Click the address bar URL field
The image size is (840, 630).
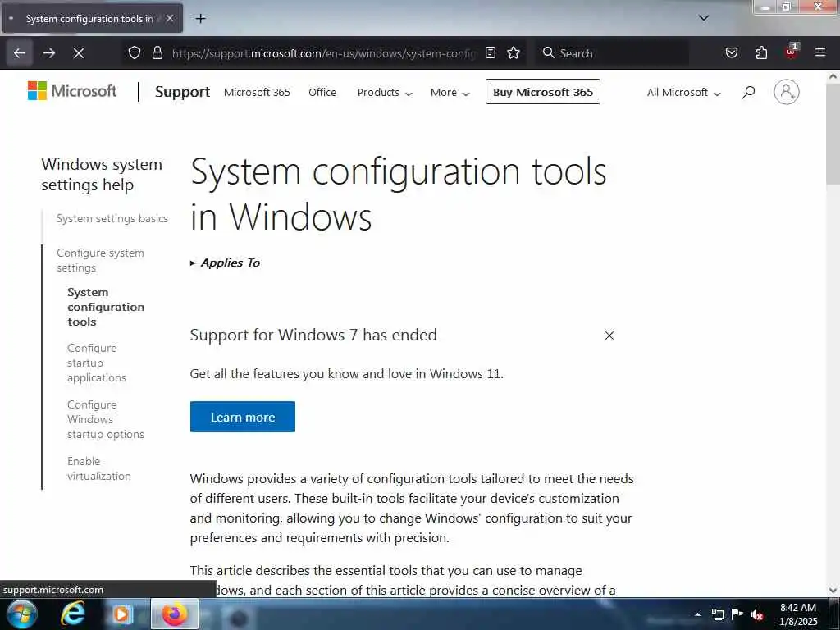(323, 53)
